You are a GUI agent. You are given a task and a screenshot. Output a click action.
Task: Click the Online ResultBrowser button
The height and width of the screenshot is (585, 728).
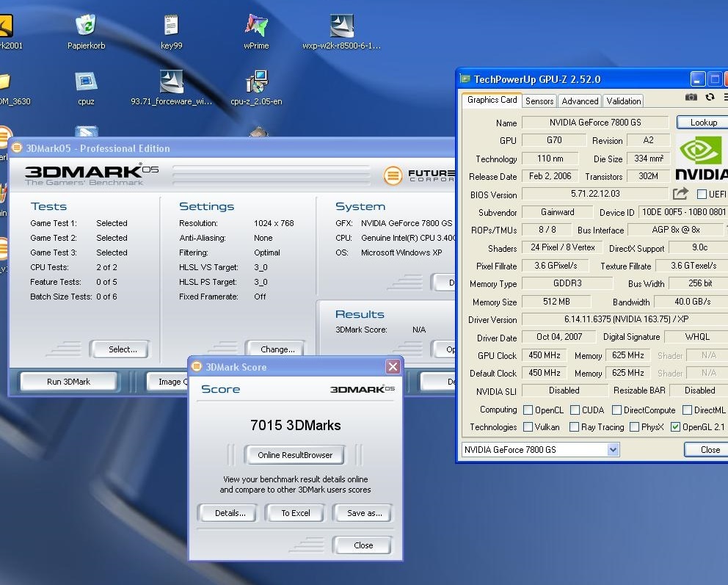pyautogui.click(x=295, y=455)
